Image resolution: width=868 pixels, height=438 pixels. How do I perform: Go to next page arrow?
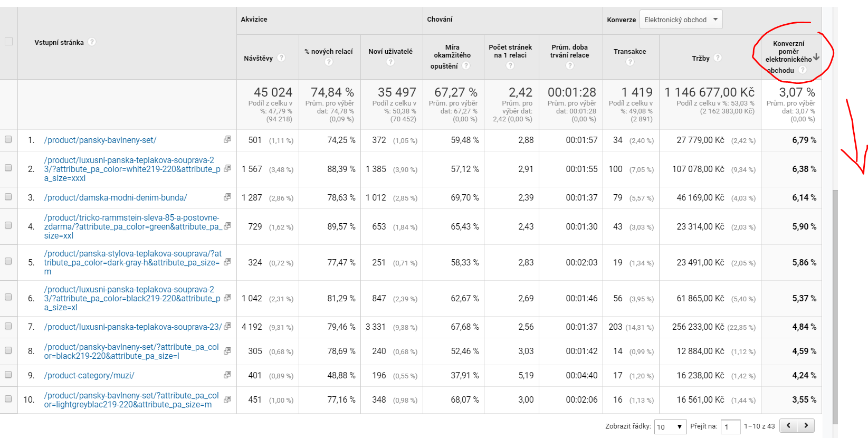(806, 425)
